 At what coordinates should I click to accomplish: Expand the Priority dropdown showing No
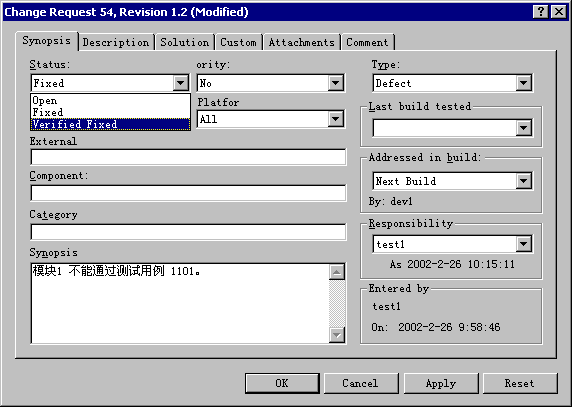click(x=336, y=83)
